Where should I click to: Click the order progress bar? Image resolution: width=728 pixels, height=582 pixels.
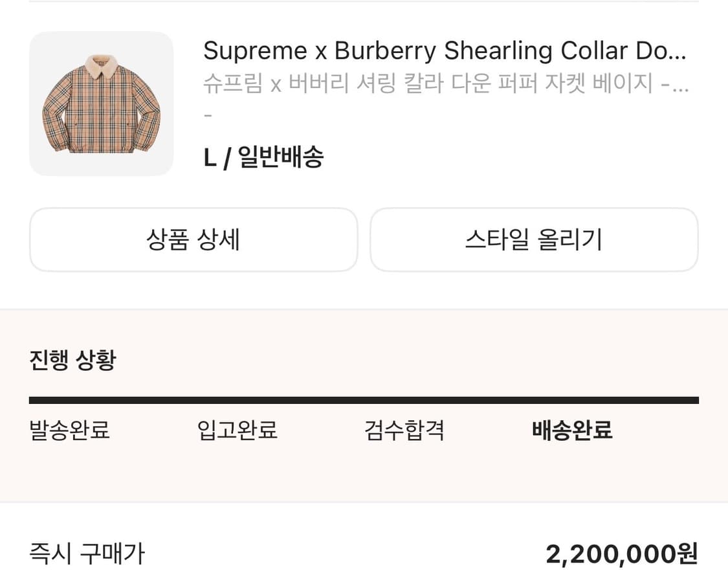tap(364, 397)
